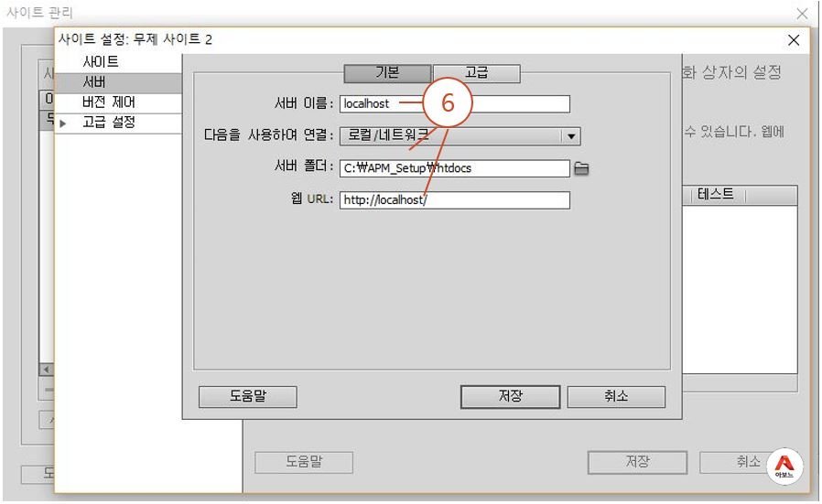Browse for the server folder using the folder icon
Image resolution: width=822 pixels, height=504 pixels.
[581, 168]
